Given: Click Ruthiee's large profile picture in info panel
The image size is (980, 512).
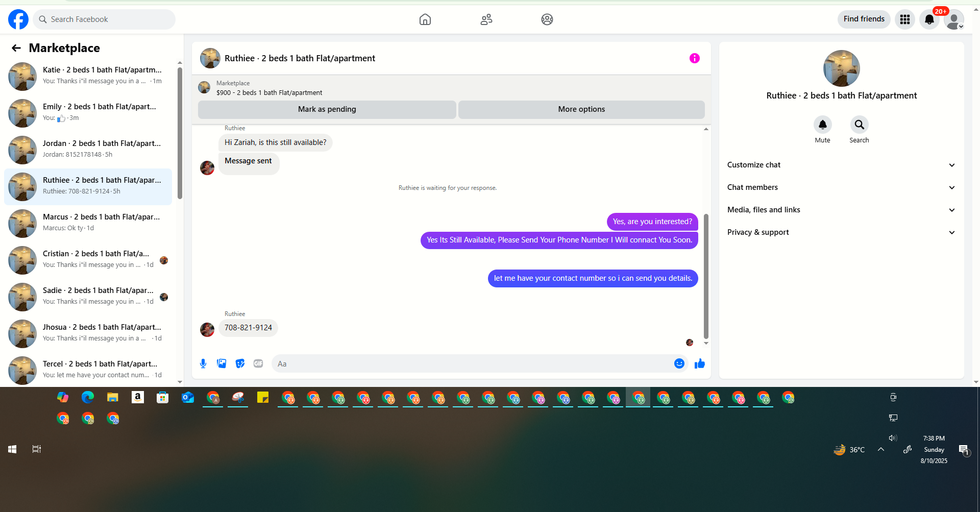Looking at the screenshot, I should coord(841,68).
